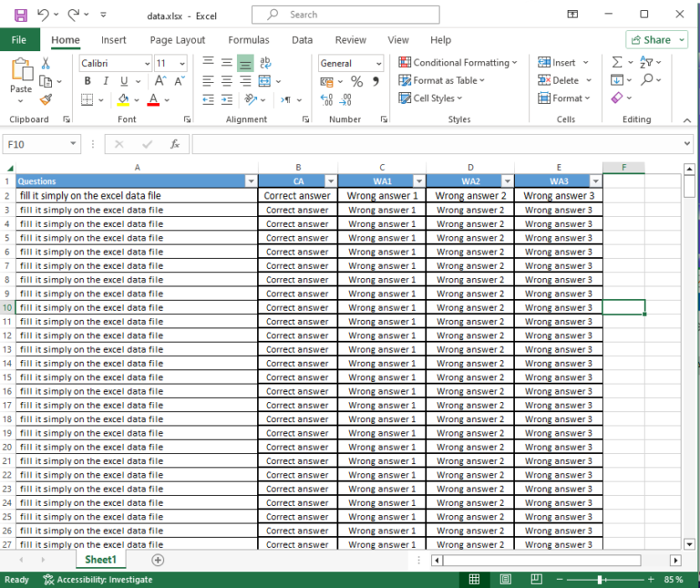The height and width of the screenshot is (588, 700).
Task: Open the Questions column filter dropdown
Action: click(252, 181)
